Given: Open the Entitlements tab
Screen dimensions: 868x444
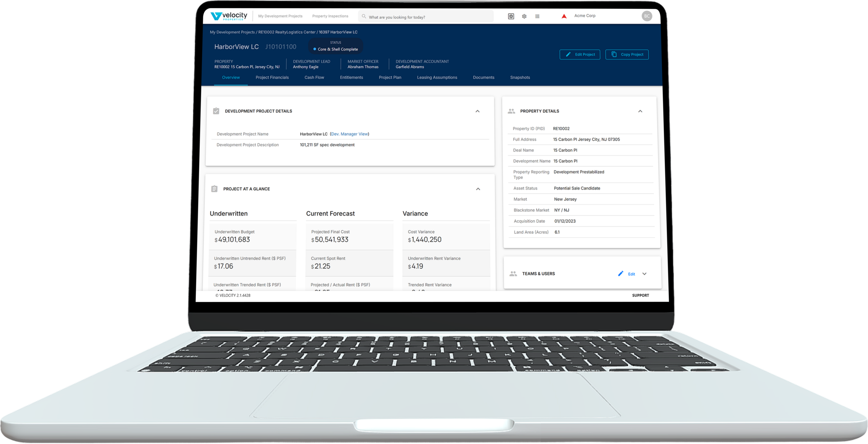Looking at the screenshot, I should 352,78.
